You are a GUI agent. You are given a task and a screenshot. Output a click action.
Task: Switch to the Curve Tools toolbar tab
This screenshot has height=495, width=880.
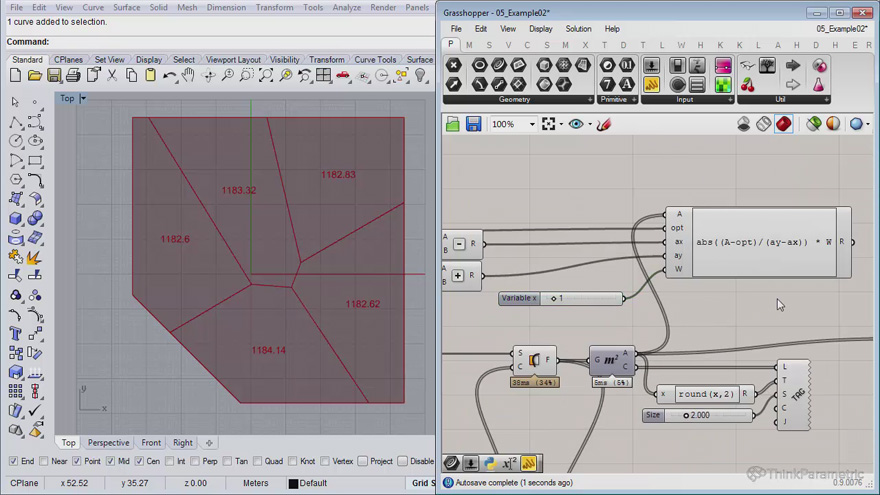tap(375, 59)
